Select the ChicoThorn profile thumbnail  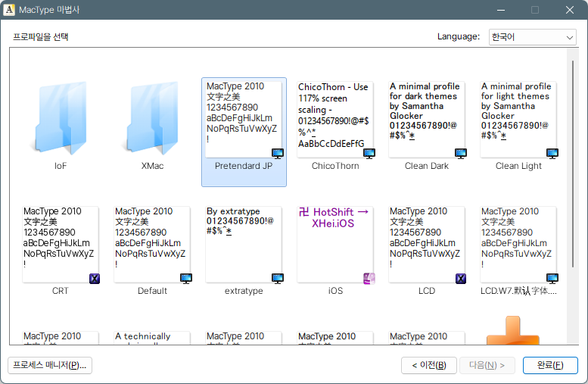click(x=335, y=120)
